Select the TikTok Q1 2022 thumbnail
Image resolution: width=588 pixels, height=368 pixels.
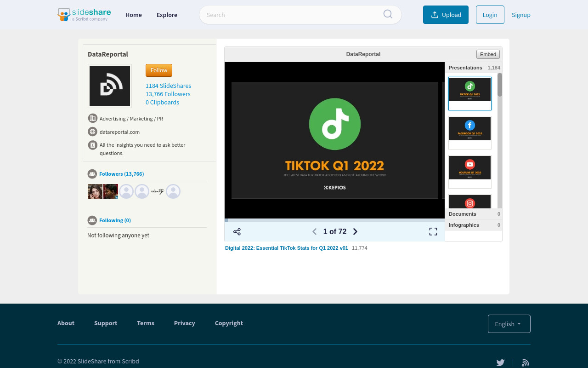point(470,93)
